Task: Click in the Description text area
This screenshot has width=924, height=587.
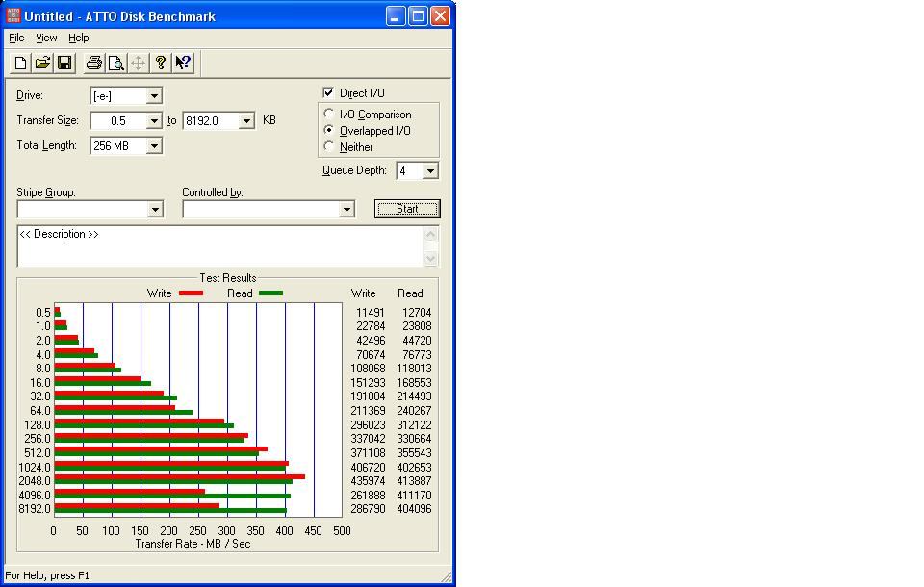Action: pyautogui.click(x=220, y=246)
